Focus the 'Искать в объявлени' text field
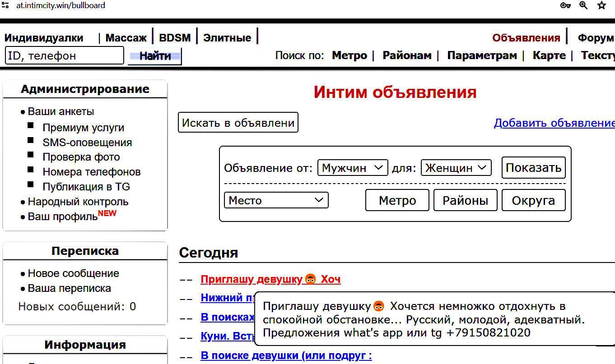 (x=238, y=123)
